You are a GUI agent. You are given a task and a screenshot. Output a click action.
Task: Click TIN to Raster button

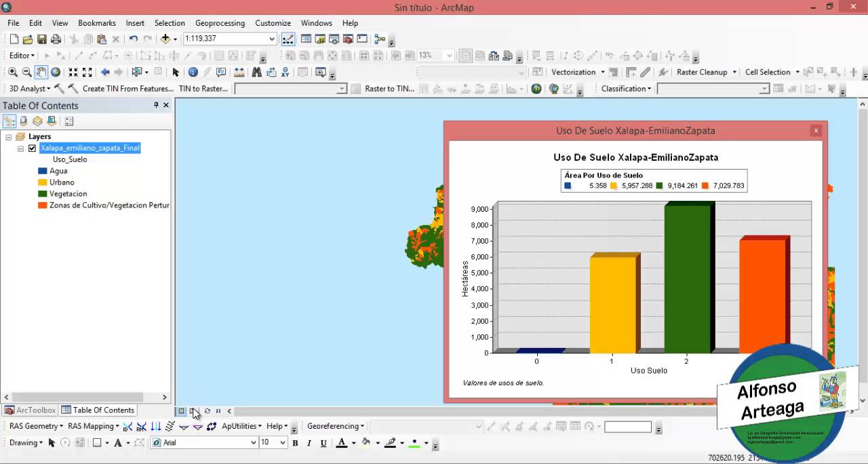pos(203,88)
